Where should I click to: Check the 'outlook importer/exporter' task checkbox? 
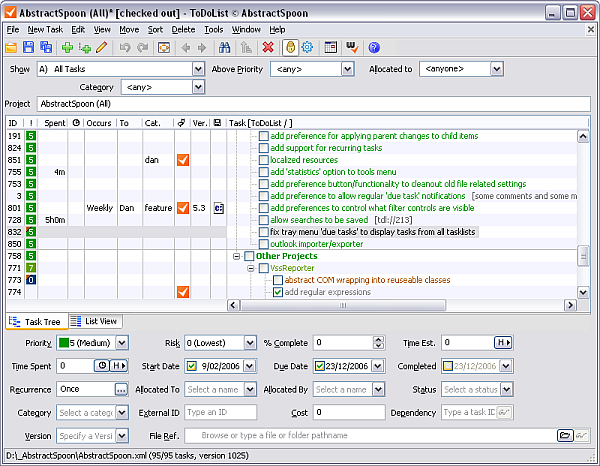point(264,244)
